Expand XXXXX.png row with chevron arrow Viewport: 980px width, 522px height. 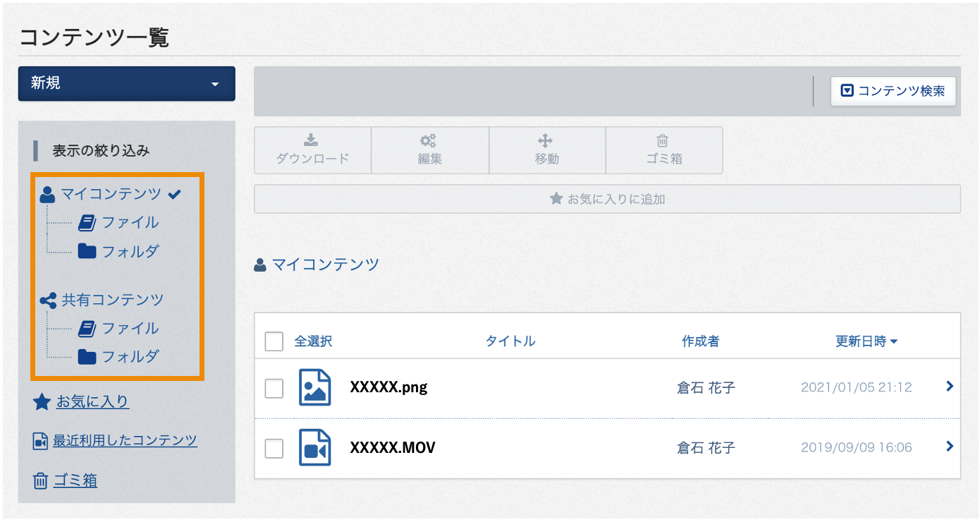click(x=950, y=387)
